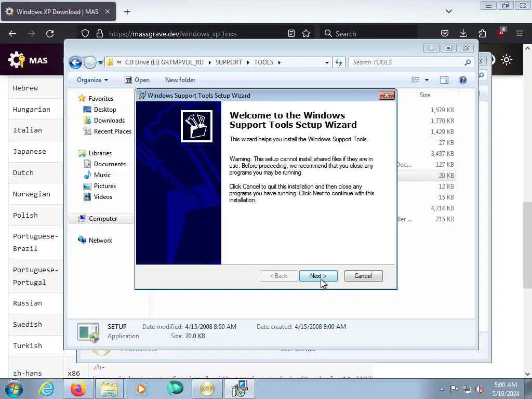Open Firefox extensions puzzle icon
This screenshot has height=399, width=532.
(x=482, y=34)
